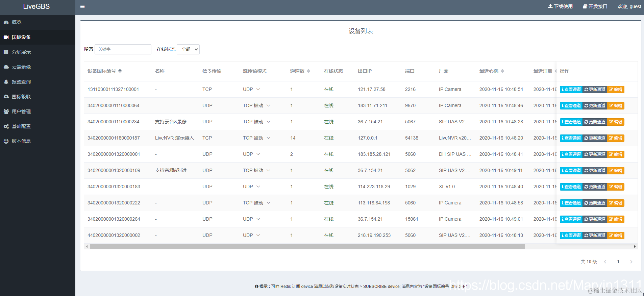Click port value 15061

tap(412, 219)
